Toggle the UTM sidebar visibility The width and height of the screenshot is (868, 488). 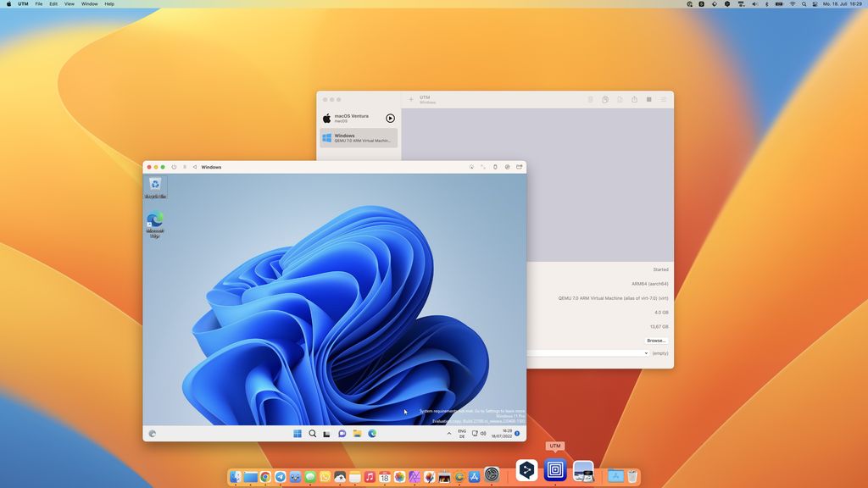click(662, 99)
